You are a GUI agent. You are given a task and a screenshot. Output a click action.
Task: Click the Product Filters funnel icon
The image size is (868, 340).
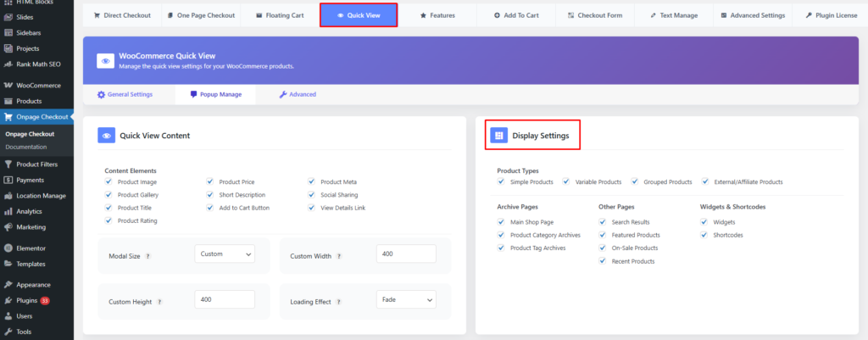point(8,164)
